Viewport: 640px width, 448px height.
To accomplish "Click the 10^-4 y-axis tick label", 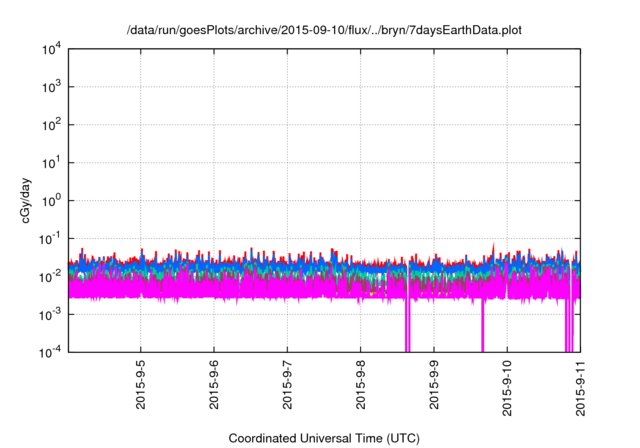I will click(50, 352).
